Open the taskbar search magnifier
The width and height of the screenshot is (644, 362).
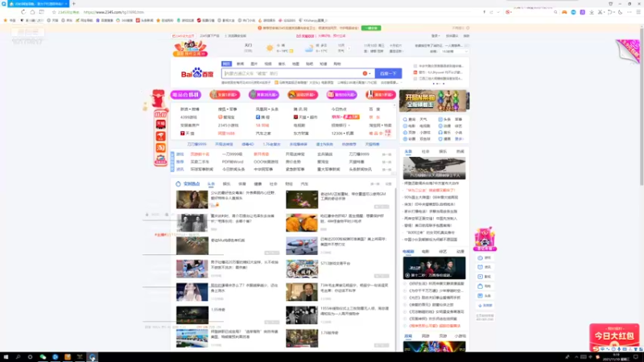[18, 357]
